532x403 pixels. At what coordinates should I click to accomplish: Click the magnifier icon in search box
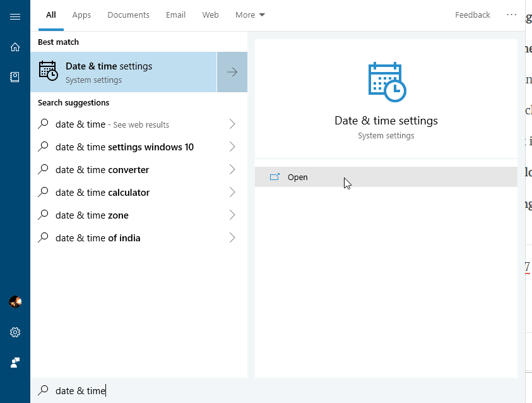(43, 390)
